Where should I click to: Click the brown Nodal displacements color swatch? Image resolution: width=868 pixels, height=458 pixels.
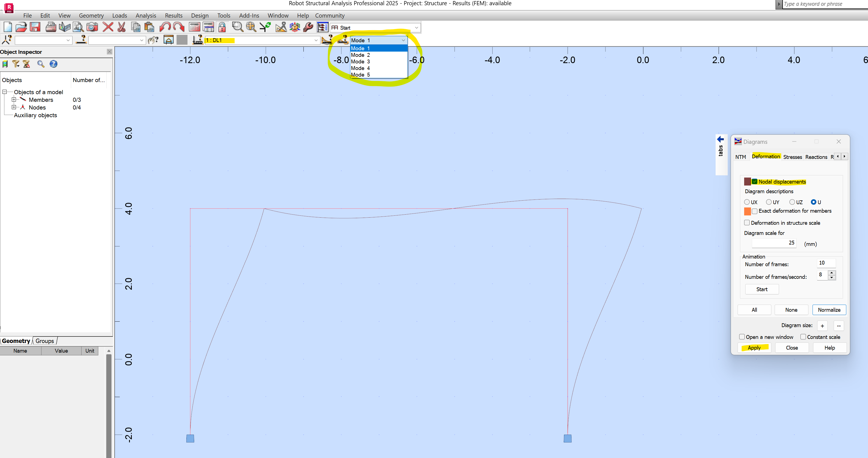click(747, 181)
